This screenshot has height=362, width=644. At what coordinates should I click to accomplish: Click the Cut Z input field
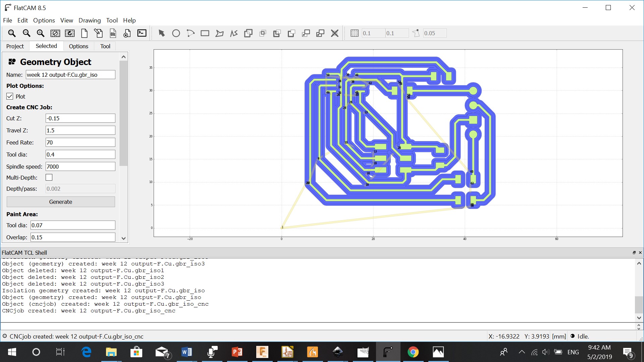coord(80,118)
